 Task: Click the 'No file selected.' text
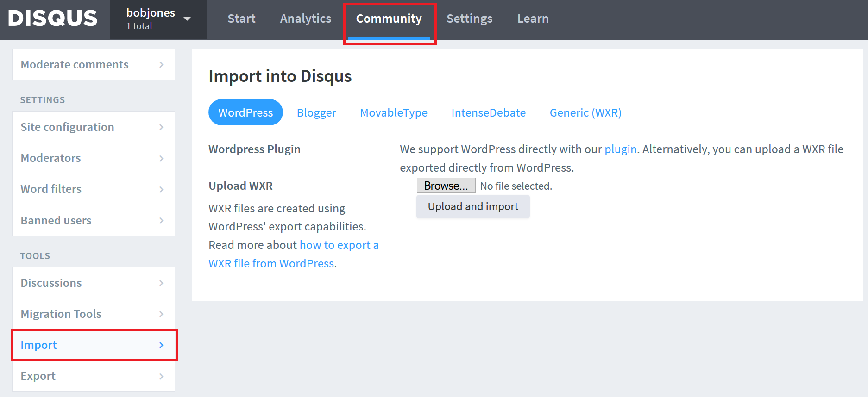(516, 186)
